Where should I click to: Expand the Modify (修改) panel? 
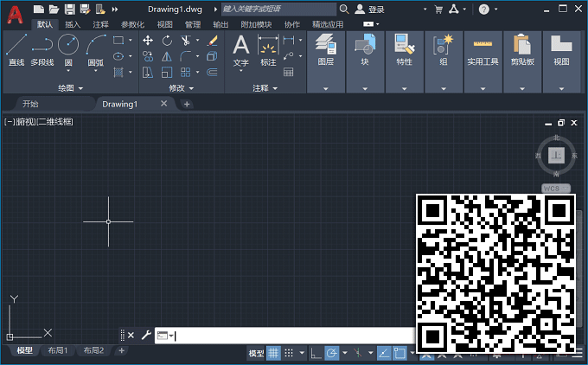[x=182, y=88]
